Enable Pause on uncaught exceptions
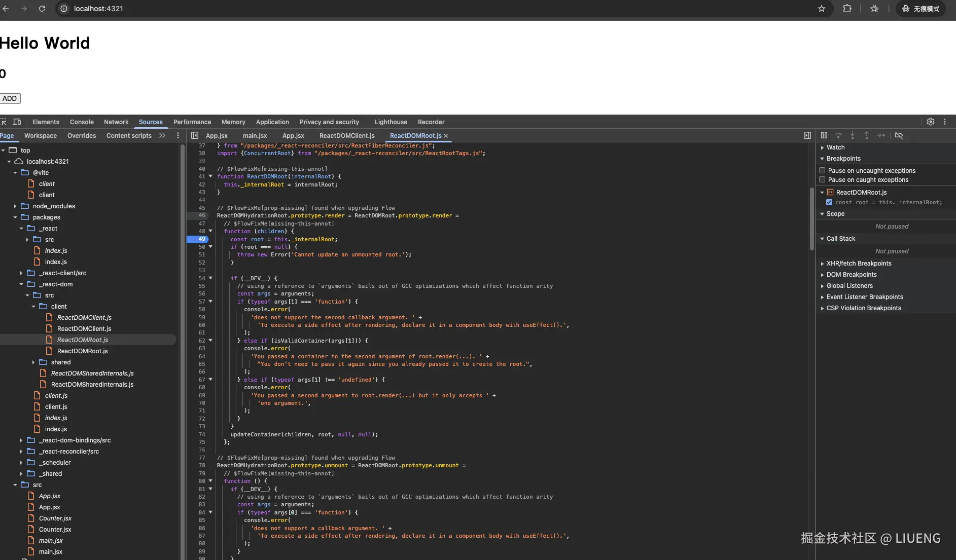Screen dimensions: 956x560 point(822,170)
